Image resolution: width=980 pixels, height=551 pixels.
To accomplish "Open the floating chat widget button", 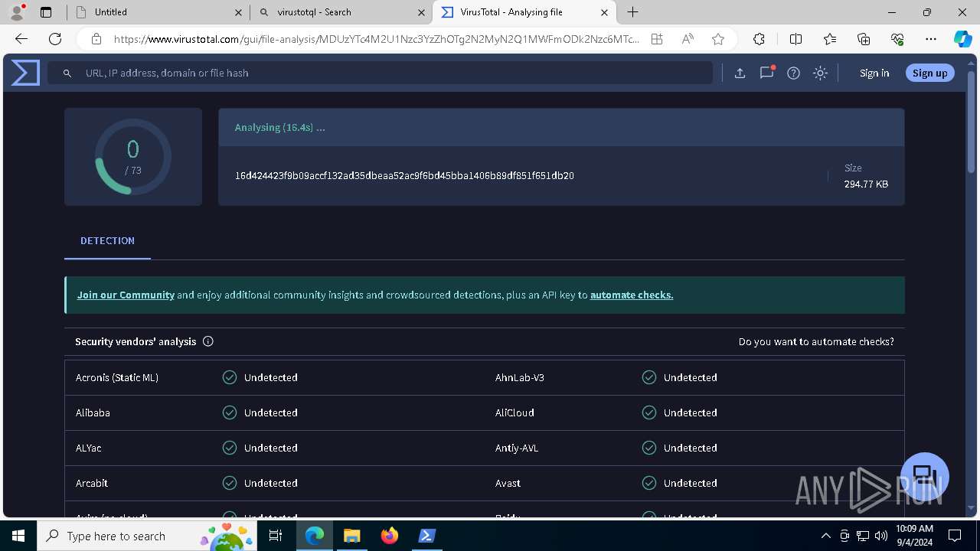I will click(925, 476).
